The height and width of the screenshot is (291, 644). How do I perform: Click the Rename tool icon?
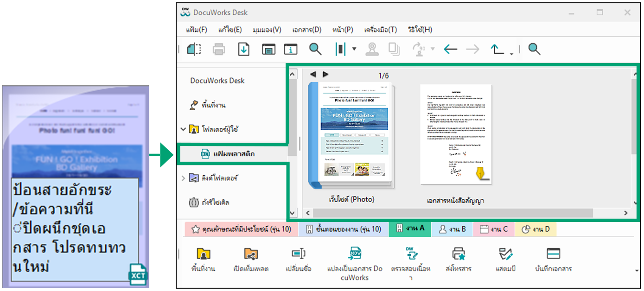[x=298, y=253]
